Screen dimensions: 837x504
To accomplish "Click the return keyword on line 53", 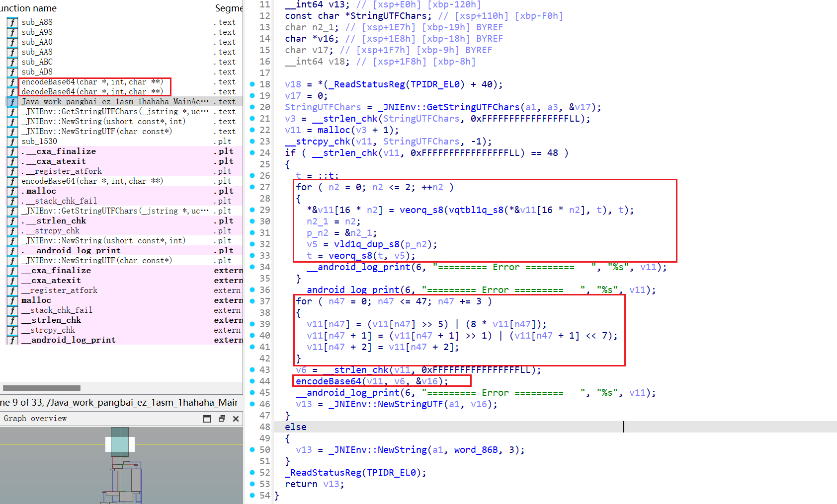I will 301,484.
